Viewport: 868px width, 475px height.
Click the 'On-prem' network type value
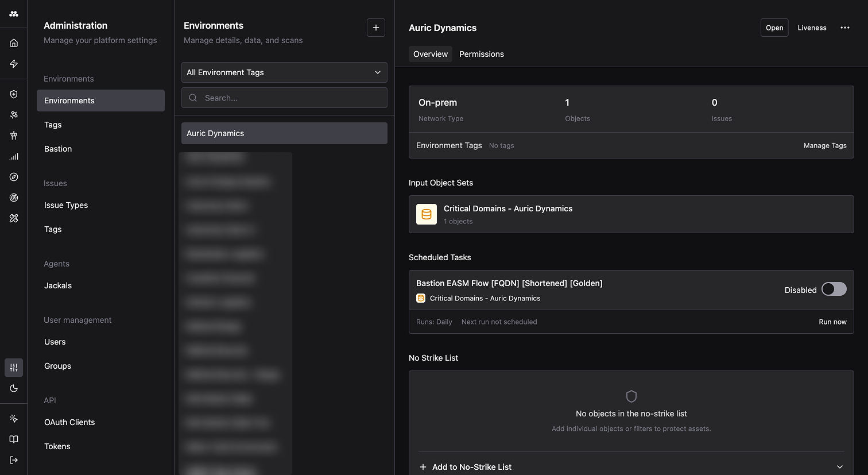click(x=438, y=102)
